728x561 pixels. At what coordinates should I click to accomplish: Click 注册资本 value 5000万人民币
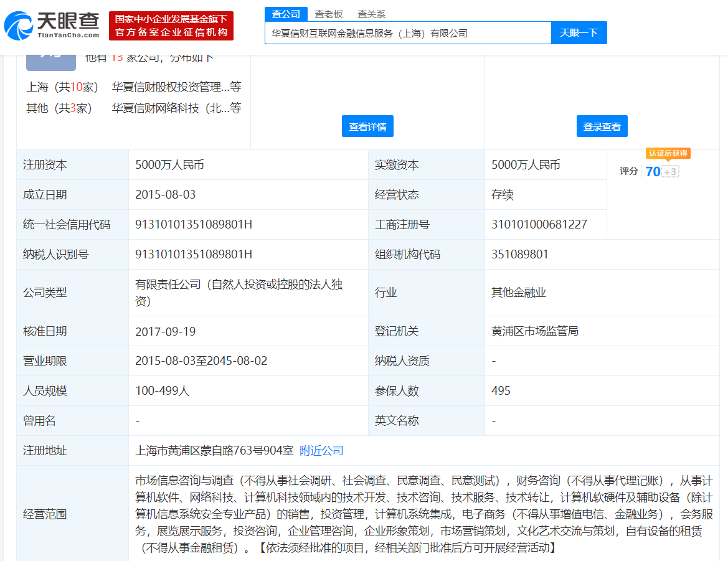coord(169,165)
